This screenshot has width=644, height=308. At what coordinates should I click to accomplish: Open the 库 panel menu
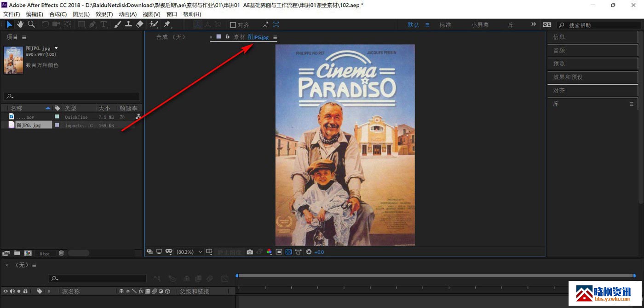click(632, 104)
